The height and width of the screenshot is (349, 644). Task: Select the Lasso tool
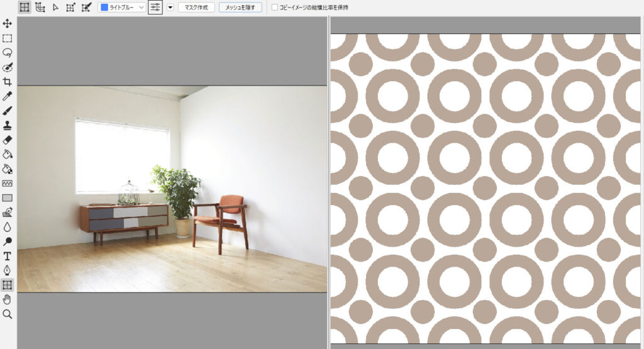click(x=8, y=53)
